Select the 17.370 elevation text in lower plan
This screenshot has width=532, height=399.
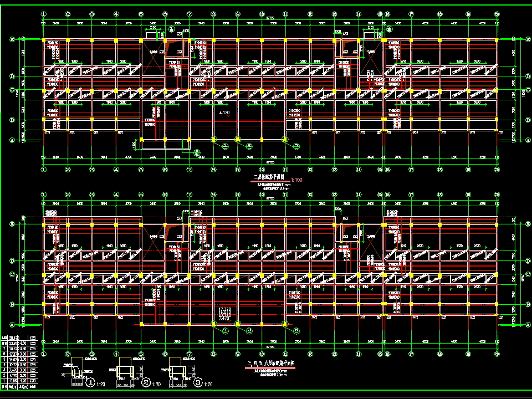[x=224, y=308]
